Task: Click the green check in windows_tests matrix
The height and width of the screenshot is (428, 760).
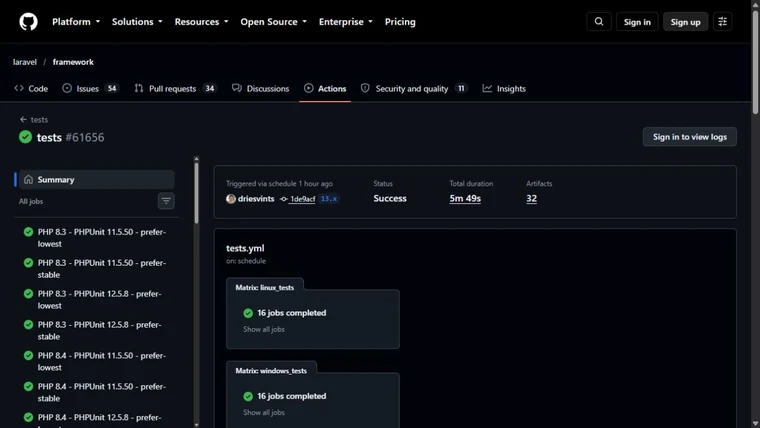Action: (248, 396)
